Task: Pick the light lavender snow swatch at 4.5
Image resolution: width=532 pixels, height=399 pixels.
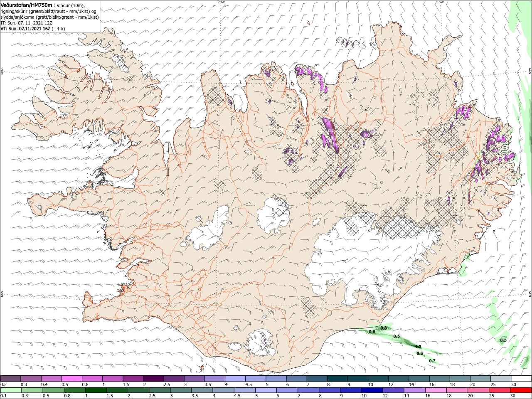Action: point(256,378)
